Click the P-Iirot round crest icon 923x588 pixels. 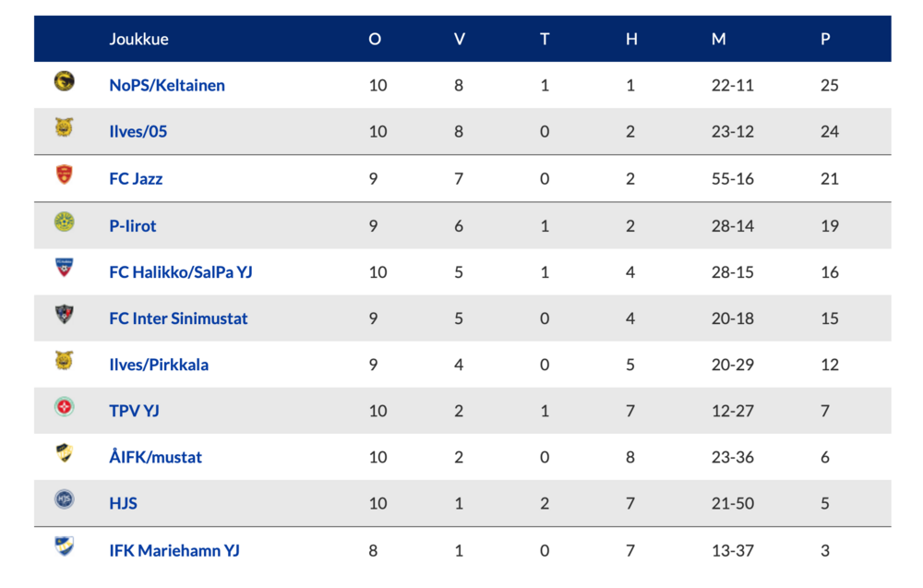pyautogui.click(x=65, y=222)
